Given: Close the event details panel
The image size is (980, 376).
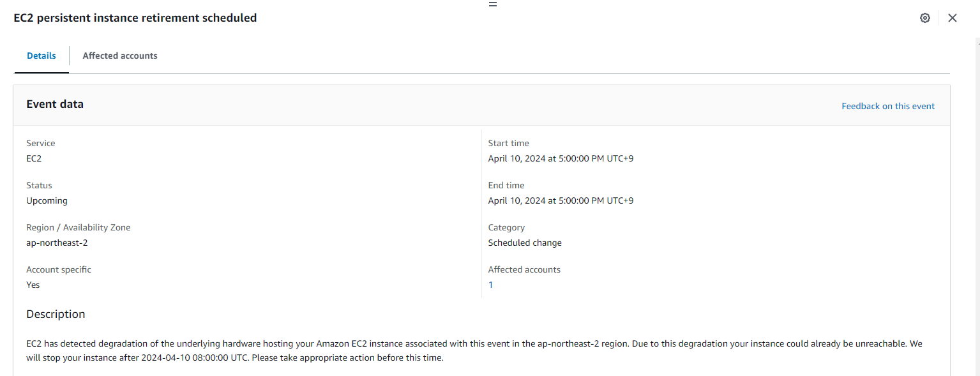Looking at the screenshot, I should click(952, 18).
